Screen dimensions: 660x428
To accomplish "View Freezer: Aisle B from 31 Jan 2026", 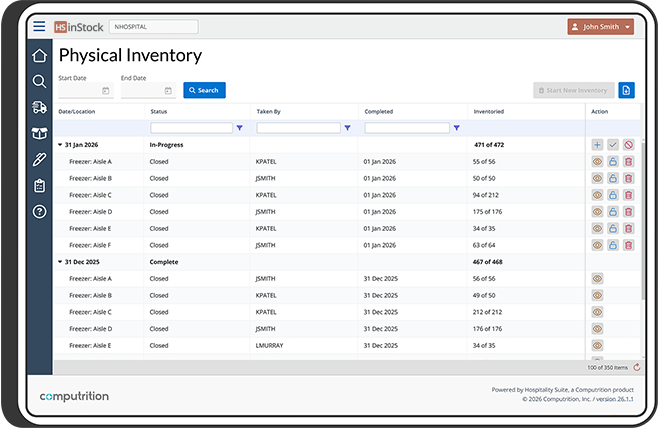I will (x=597, y=178).
